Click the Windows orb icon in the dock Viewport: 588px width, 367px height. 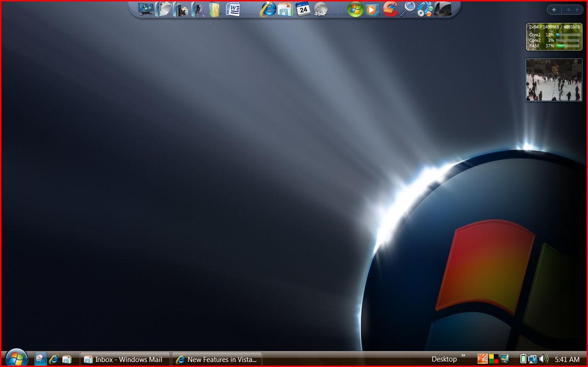[355, 9]
